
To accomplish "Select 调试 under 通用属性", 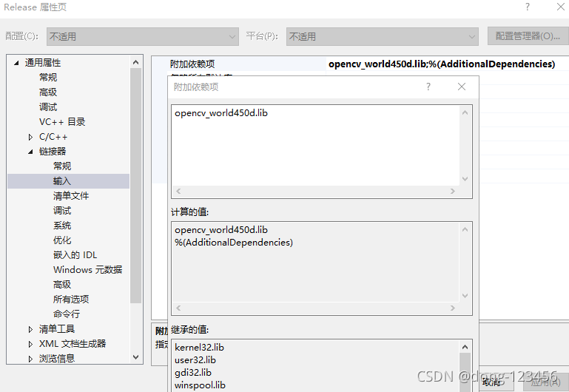I will pyautogui.click(x=48, y=107).
